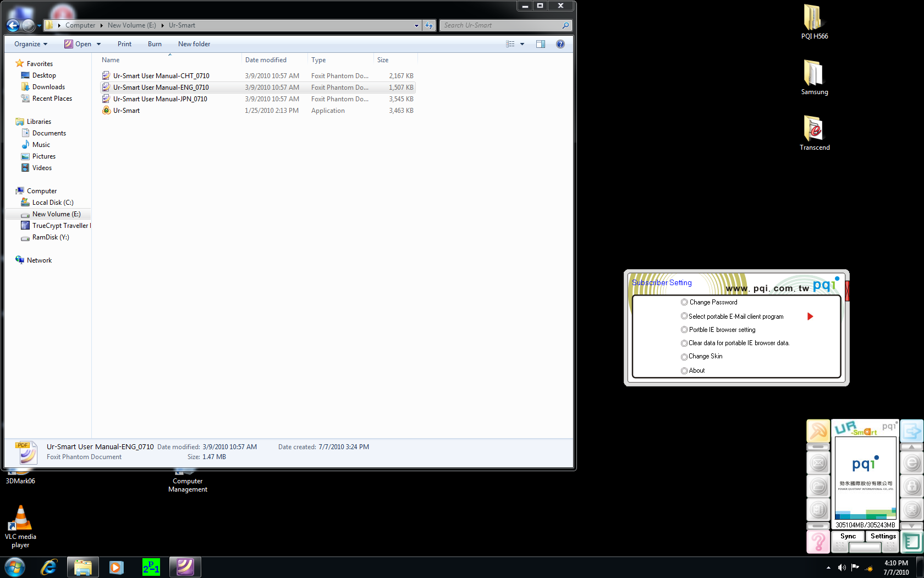The height and width of the screenshot is (578, 924).
Task: Click the padlock icon in Ur-Smart
Action: click(x=911, y=487)
